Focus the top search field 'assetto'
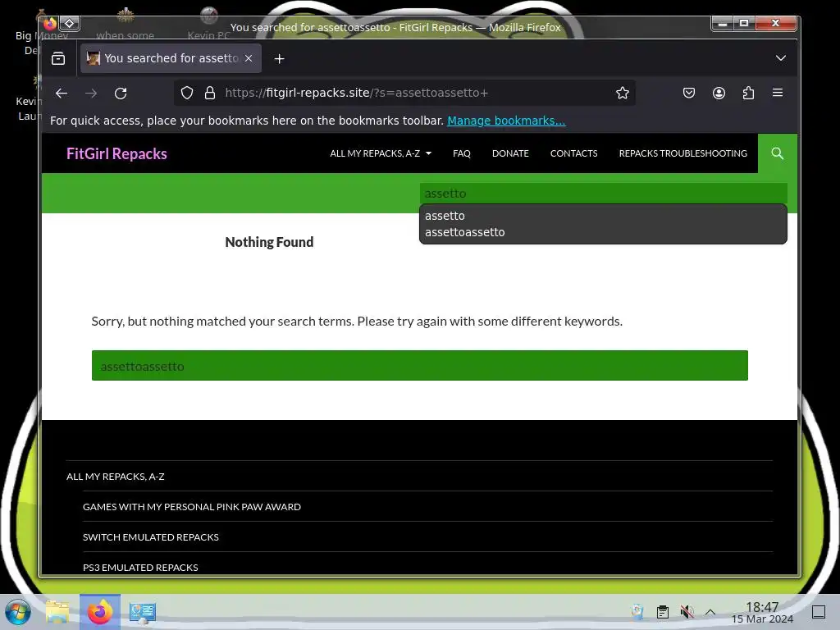 pyautogui.click(x=603, y=194)
